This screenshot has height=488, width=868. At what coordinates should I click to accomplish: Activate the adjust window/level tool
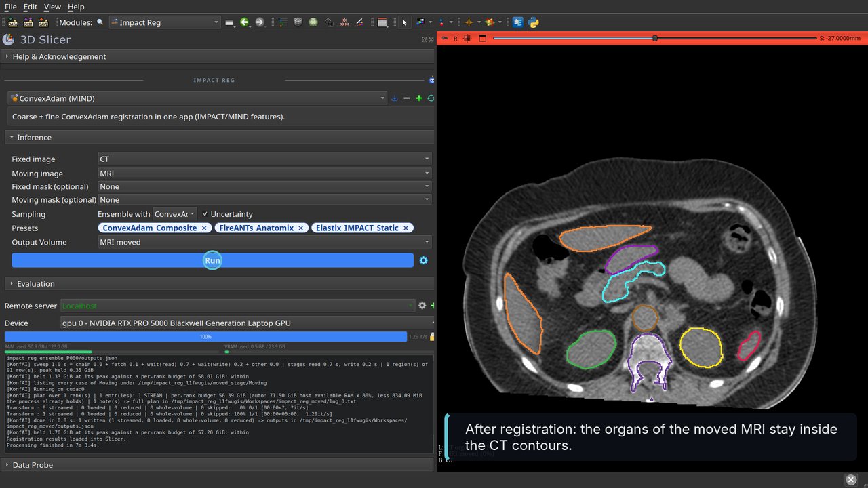click(x=420, y=22)
